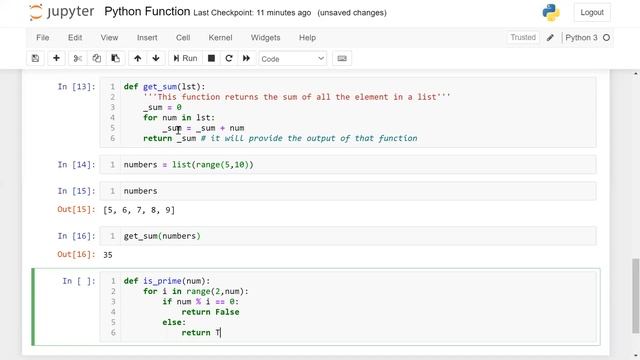The height and width of the screenshot is (360, 640).
Task: Open the Kernel menu
Action: click(x=220, y=38)
